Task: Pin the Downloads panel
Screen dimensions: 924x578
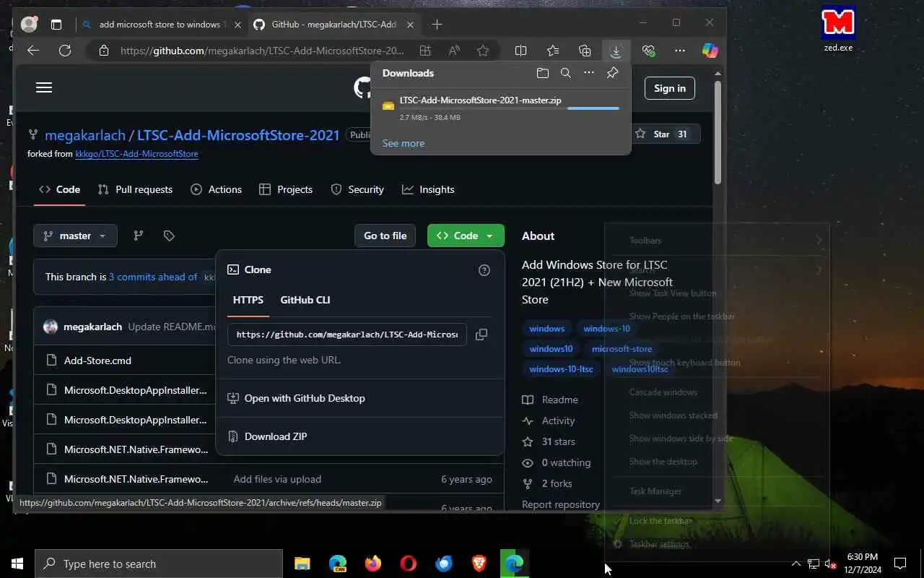Action: (x=612, y=73)
